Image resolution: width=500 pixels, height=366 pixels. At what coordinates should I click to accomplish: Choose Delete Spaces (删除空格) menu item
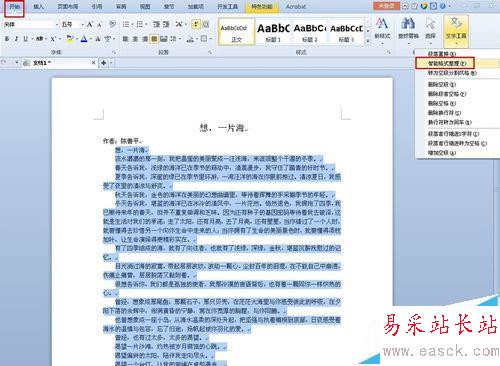pos(442,103)
